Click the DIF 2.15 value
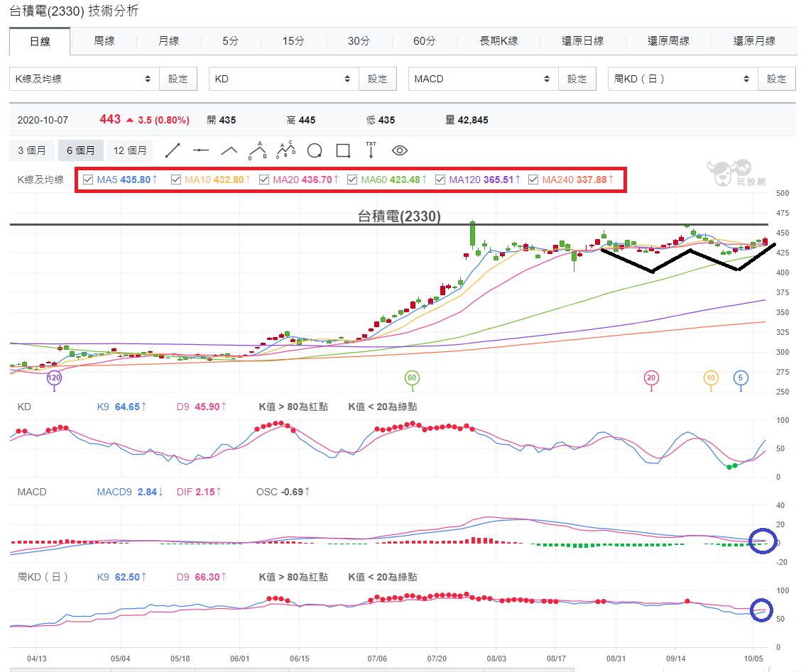 click(x=199, y=492)
